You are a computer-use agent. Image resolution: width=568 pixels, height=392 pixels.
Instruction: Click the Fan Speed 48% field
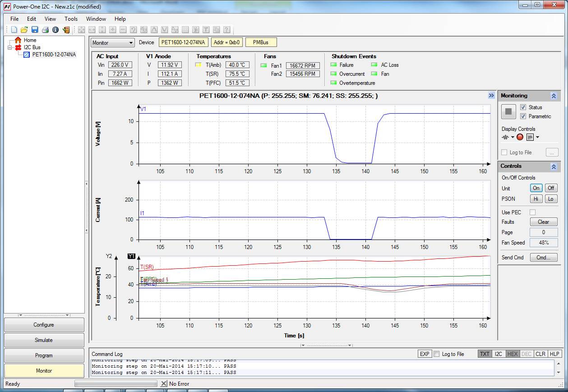tap(543, 243)
